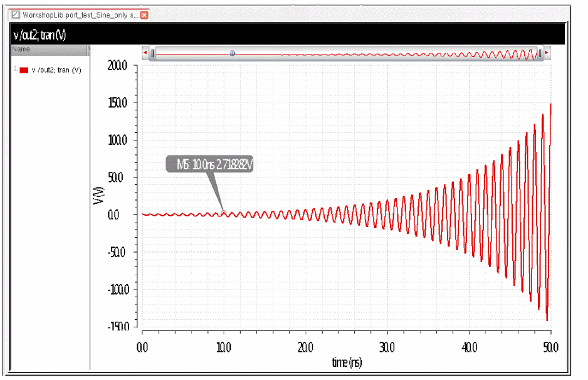Select the WorkshopLib port_test_Sine_only tab
Viewport: 588px width, 380px height.
point(79,15)
